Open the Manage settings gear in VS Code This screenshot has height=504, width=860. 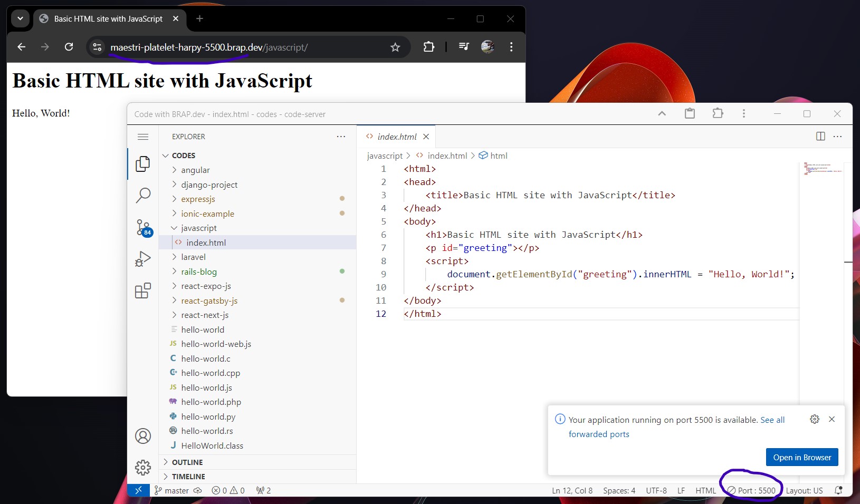coord(143,468)
